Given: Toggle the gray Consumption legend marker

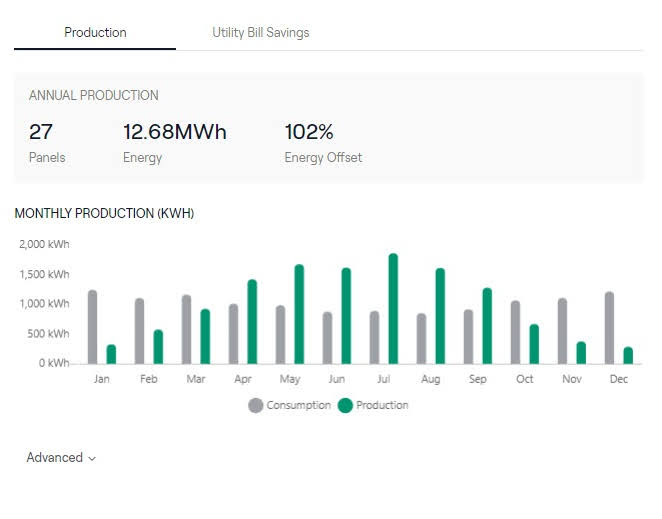Looking at the screenshot, I should coord(255,405).
